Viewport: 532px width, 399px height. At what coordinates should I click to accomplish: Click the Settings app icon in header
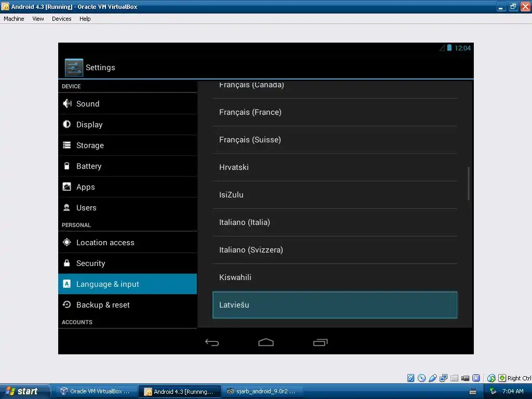pyautogui.click(x=74, y=68)
